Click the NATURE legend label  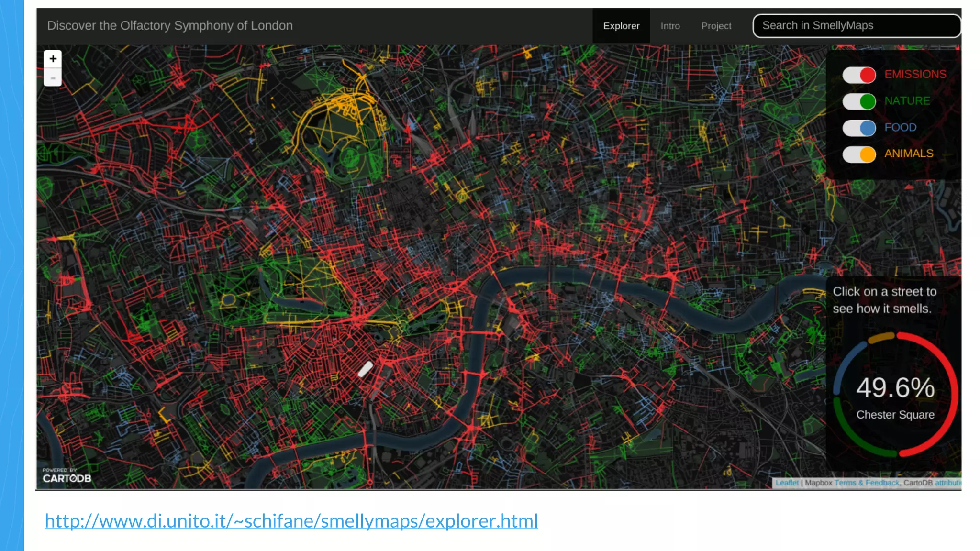[x=907, y=101]
